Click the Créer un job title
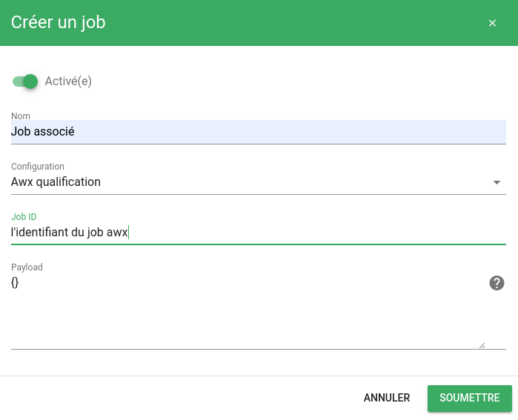 click(58, 22)
